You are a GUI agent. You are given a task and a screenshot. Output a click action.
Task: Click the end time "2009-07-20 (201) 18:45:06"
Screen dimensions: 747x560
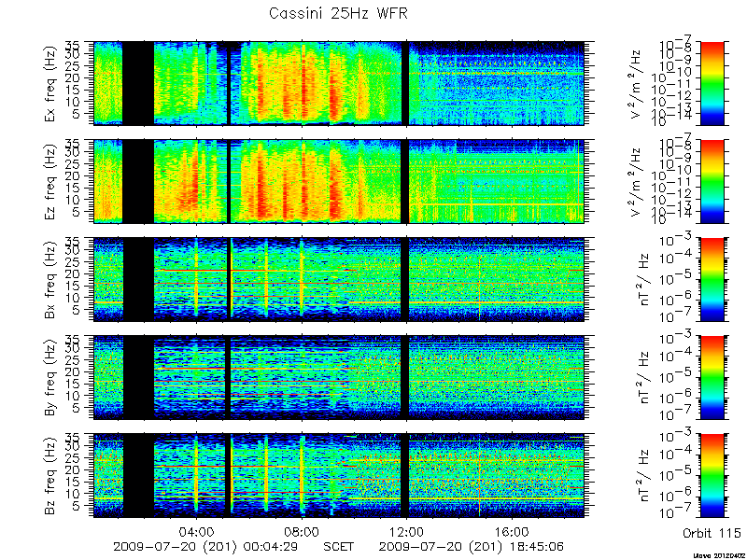pyautogui.click(x=473, y=546)
